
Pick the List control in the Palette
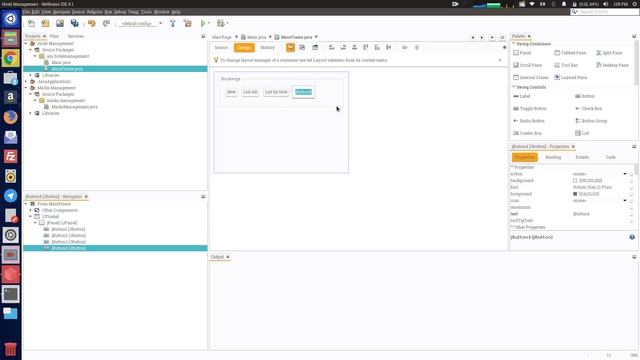(582, 133)
